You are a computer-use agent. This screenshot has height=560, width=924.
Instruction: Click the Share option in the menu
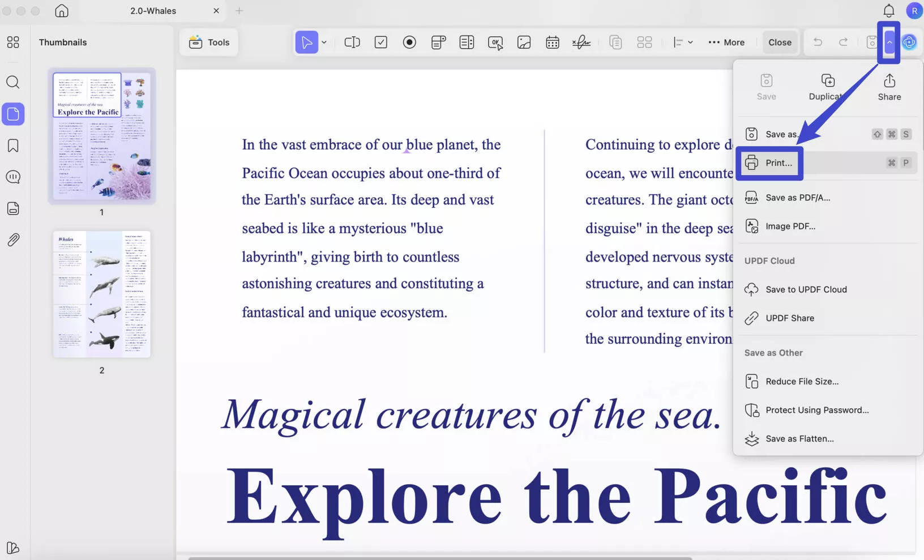click(x=888, y=86)
